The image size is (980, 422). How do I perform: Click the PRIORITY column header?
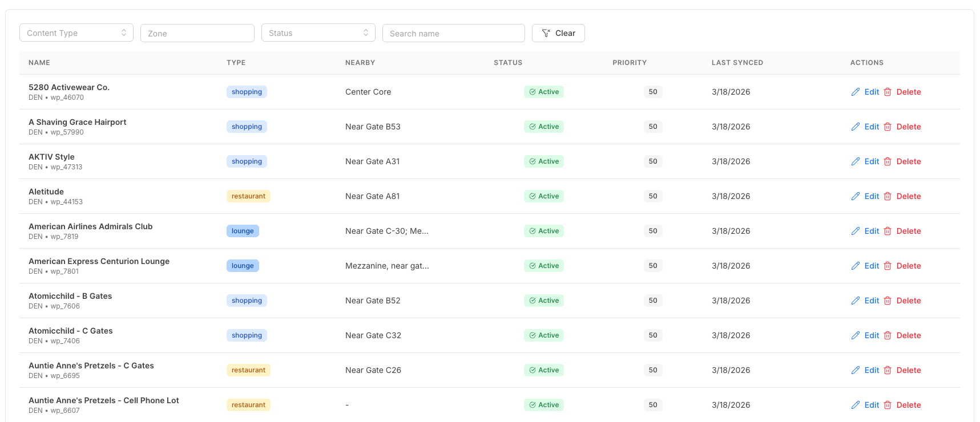tap(630, 63)
